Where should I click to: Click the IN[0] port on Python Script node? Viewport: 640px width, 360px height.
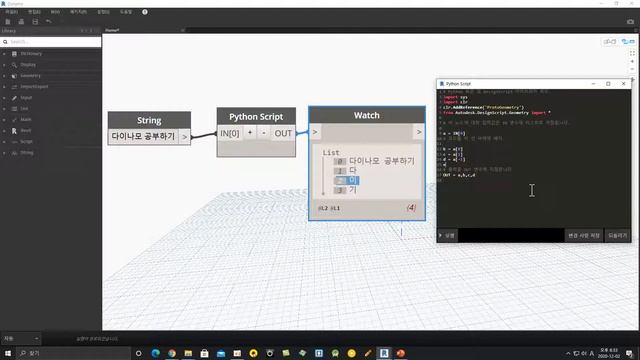tap(230, 133)
